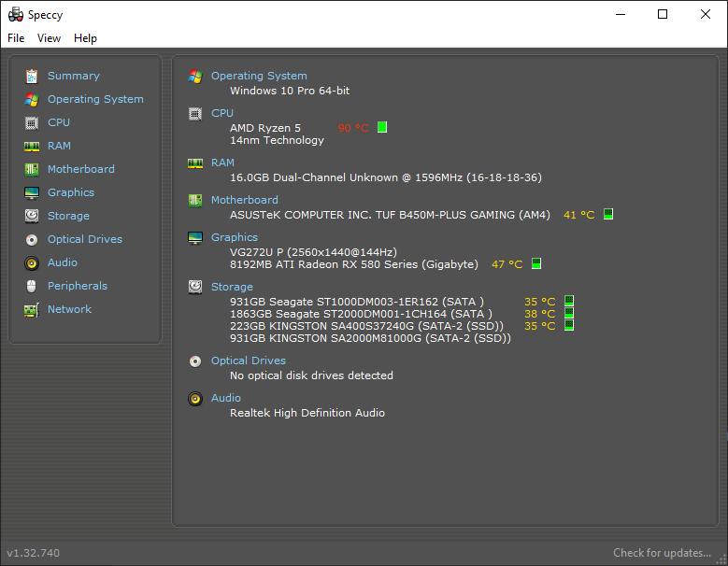Click the Summary clipboard icon in sidebar
Image resolution: width=728 pixels, height=566 pixels.
[32, 76]
